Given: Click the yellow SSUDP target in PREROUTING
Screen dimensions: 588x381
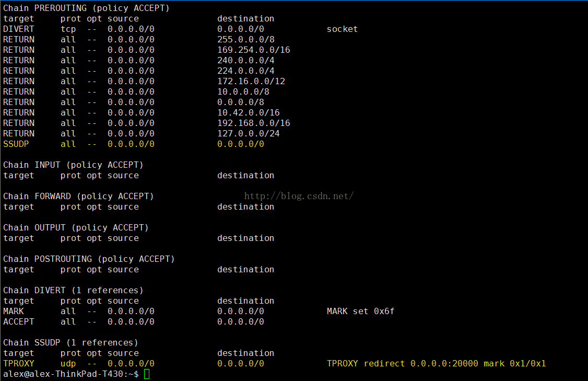Looking at the screenshot, I should pos(16,144).
